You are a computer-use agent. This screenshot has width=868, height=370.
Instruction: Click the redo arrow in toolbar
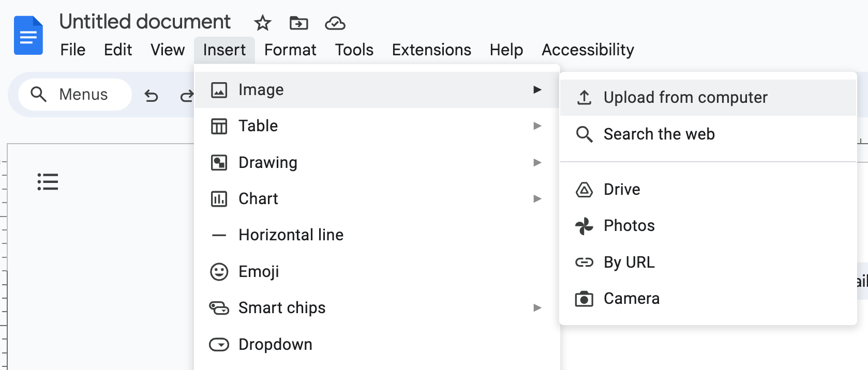tap(187, 96)
